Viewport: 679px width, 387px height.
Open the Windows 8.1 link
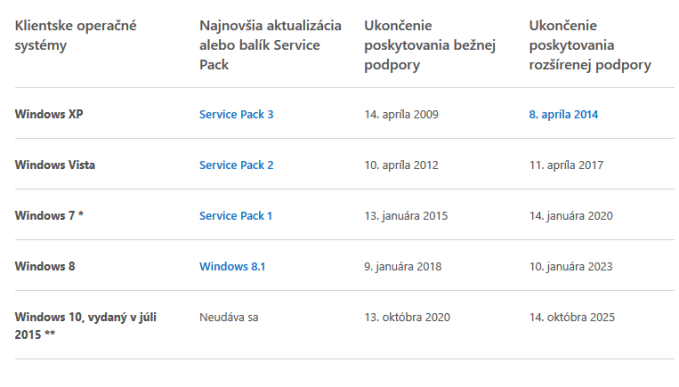pyautogui.click(x=232, y=266)
